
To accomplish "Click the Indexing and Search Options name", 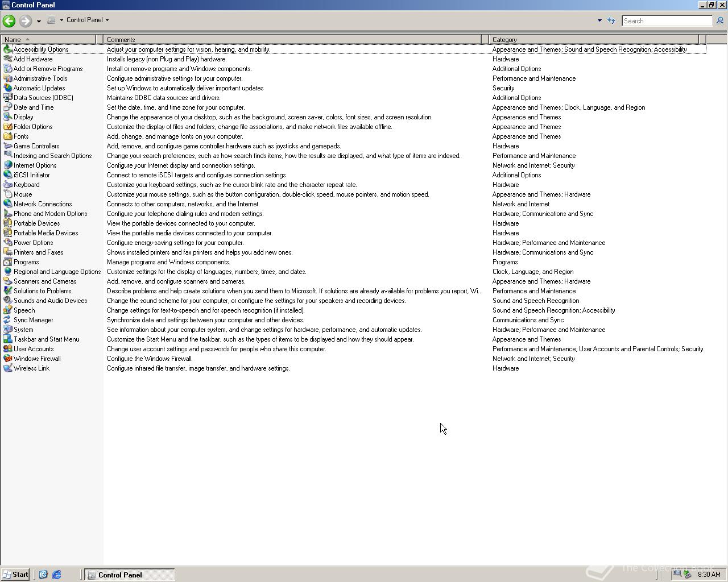I will [52, 156].
